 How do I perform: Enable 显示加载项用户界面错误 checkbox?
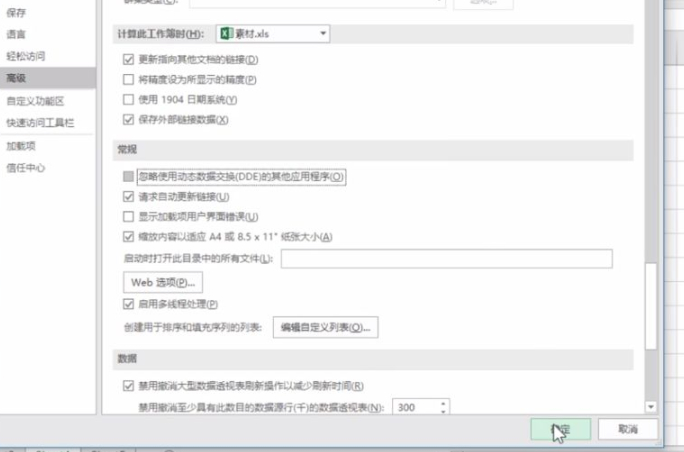pos(128,217)
